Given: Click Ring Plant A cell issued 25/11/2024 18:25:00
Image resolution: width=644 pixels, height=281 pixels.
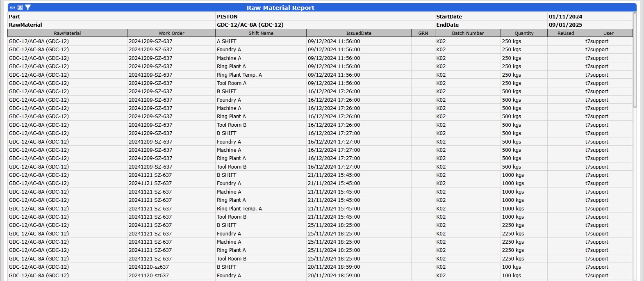Looking at the screenshot, I should (x=260, y=250).
